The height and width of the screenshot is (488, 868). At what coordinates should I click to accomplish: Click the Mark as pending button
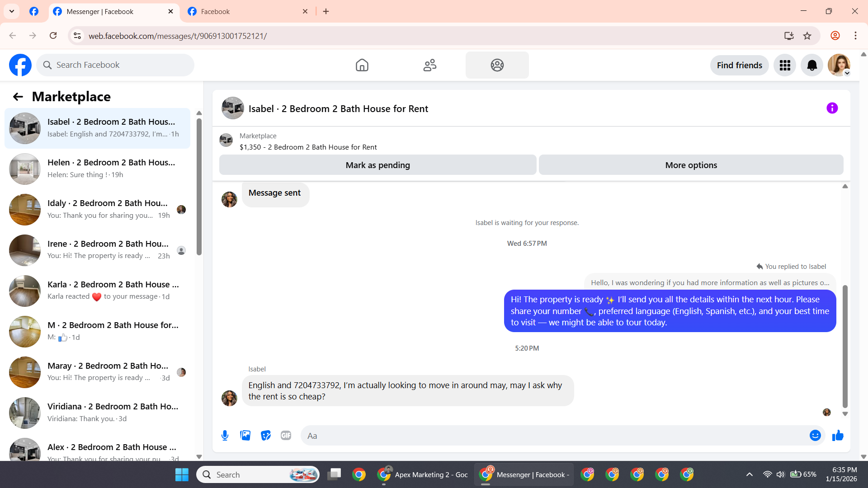377,165
